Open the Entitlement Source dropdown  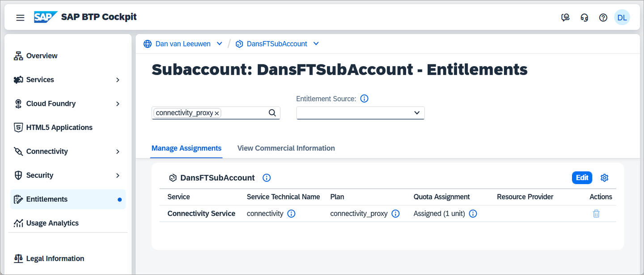(x=360, y=113)
